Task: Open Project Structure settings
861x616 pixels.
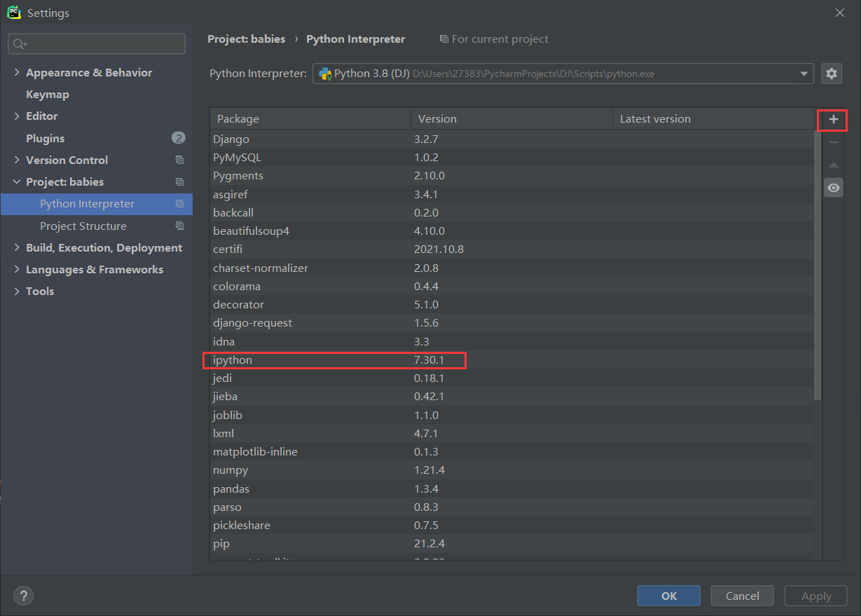Action: 83,226
